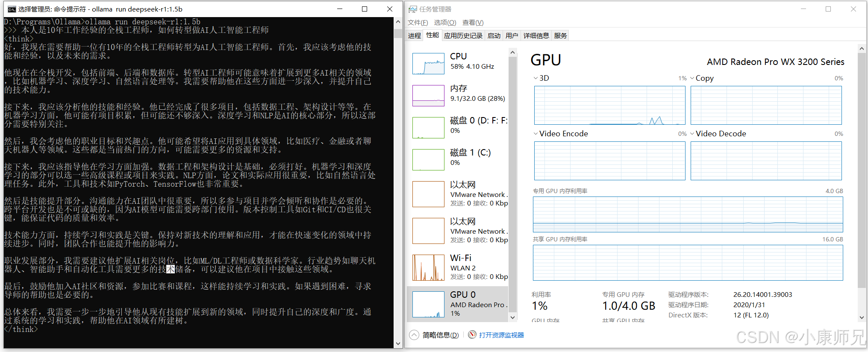This screenshot has height=352, width=868.
Task: Switch to the 应用历史记录 tab
Action: pyautogui.click(x=463, y=35)
